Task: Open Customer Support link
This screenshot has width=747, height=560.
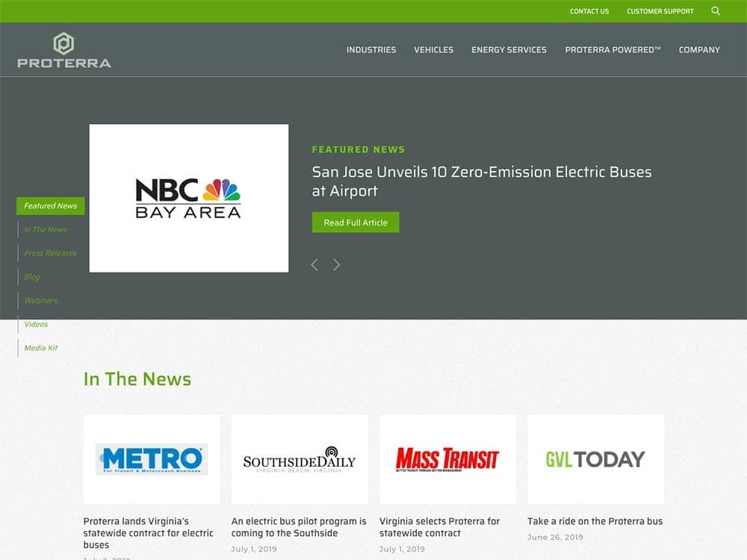Action: (x=660, y=11)
